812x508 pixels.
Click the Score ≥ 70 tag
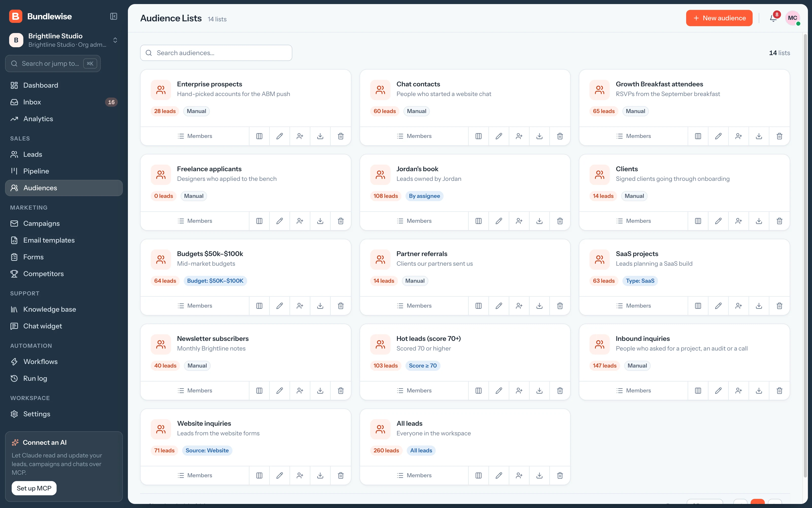(423, 366)
